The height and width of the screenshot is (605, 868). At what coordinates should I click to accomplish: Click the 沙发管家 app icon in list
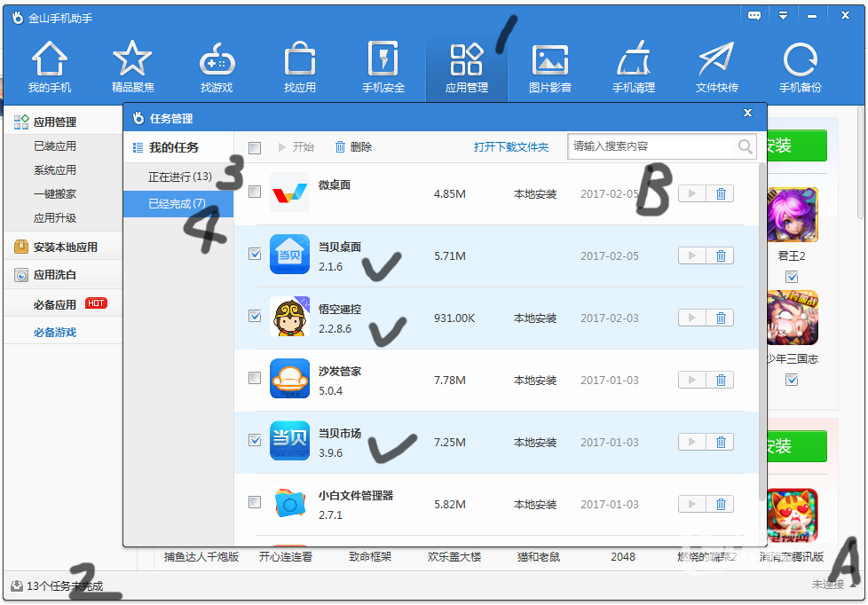pyautogui.click(x=289, y=379)
